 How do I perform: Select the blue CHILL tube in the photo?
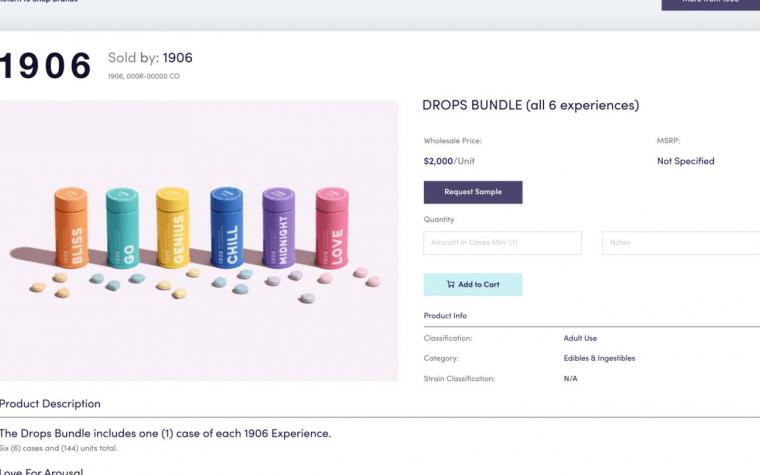tap(227, 227)
